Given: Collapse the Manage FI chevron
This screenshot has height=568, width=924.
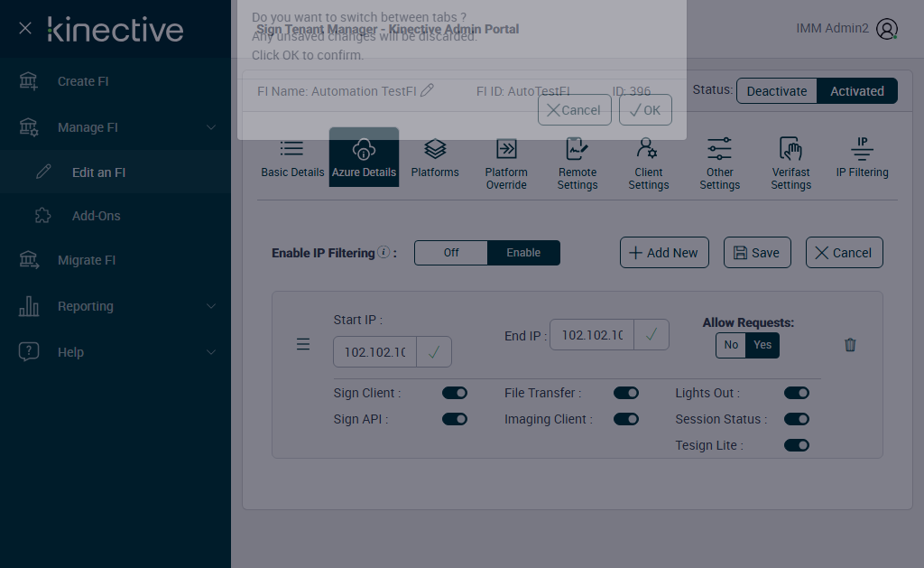Looking at the screenshot, I should coord(211,127).
